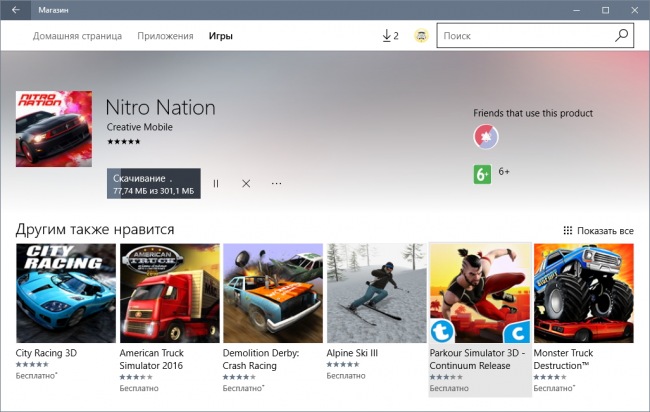The width and height of the screenshot is (650, 412).
Task: Open the Parkour Simulator 3D thumbnail
Action: [x=480, y=293]
